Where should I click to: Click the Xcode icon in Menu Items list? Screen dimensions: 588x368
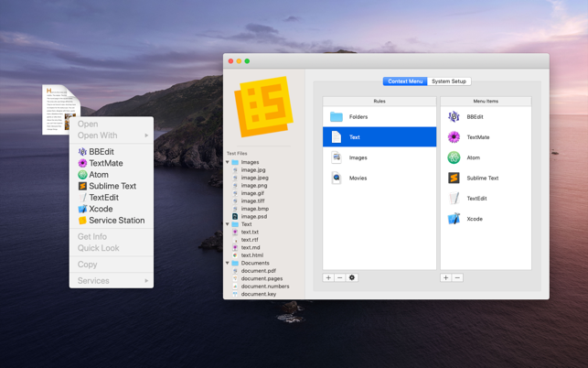454,219
